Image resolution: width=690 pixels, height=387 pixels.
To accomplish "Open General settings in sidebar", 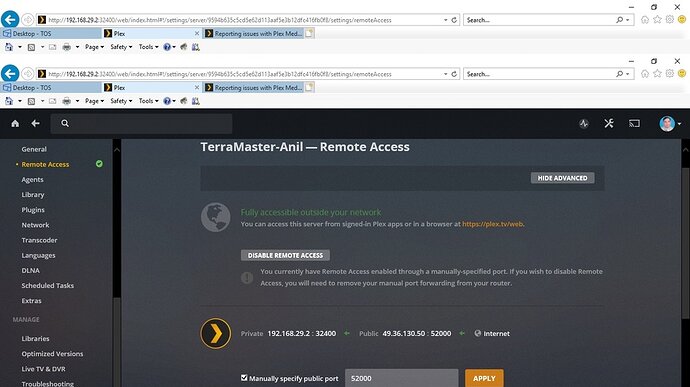I will [x=34, y=149].
